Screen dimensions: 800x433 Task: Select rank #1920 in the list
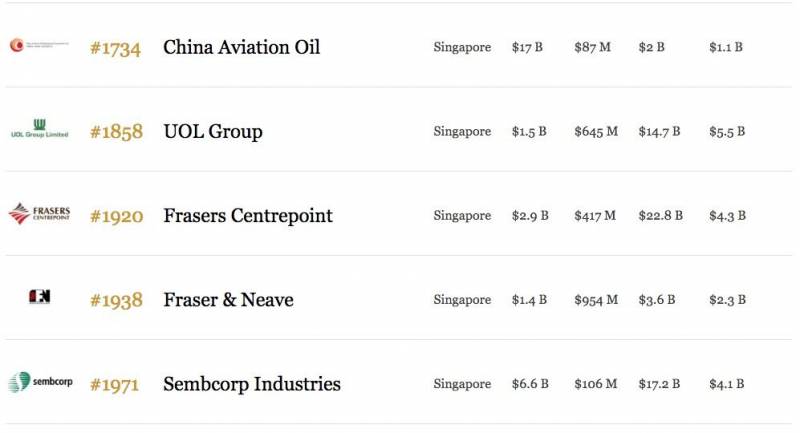(116, 215)
